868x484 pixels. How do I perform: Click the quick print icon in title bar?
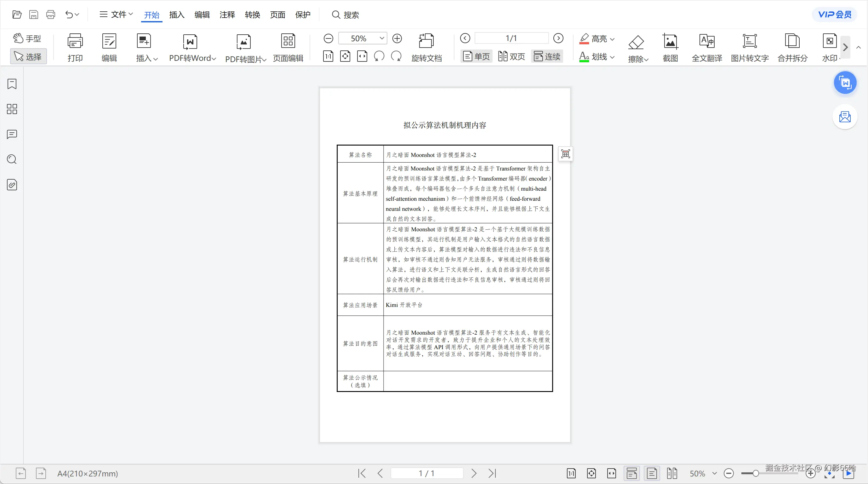click(x=50, y=14)
